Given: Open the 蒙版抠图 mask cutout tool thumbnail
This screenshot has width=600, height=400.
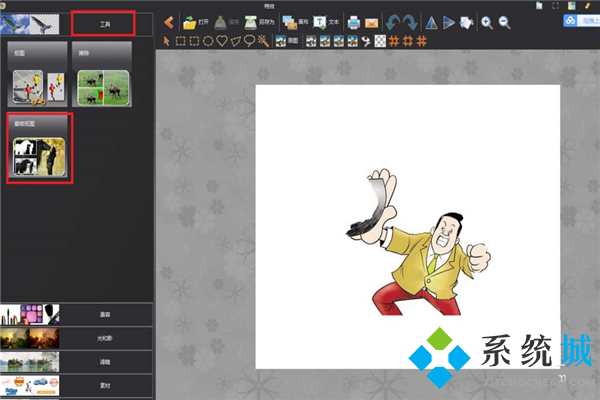Looking at the screenshot, I should [39, 148].
